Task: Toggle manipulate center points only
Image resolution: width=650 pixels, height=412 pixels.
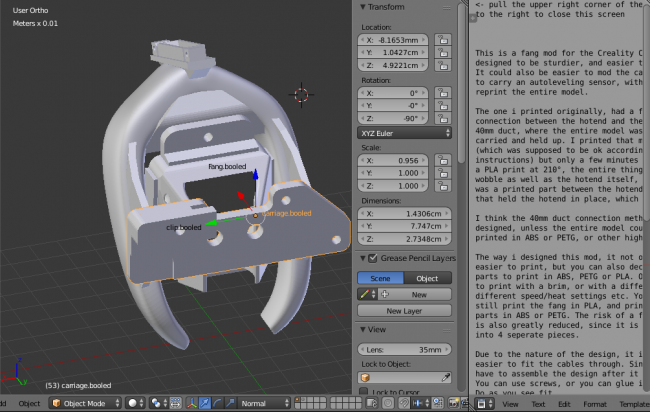Action: (x=175, y=403)
